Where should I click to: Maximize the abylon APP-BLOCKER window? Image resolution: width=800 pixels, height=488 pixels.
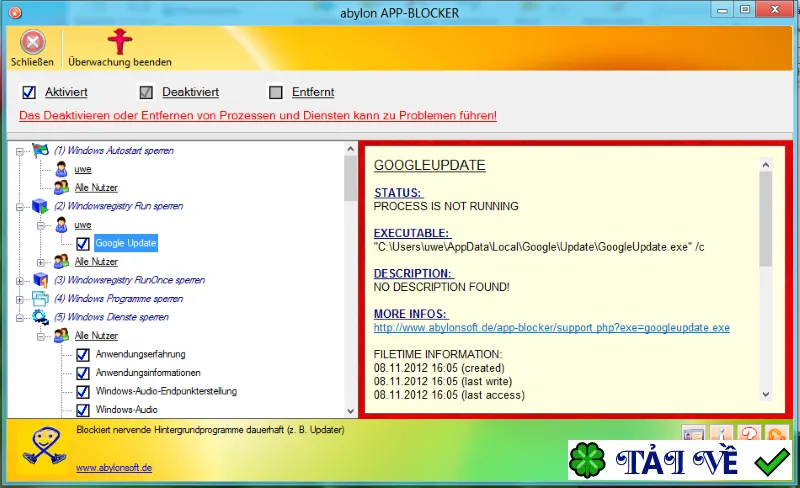(745, 9)
